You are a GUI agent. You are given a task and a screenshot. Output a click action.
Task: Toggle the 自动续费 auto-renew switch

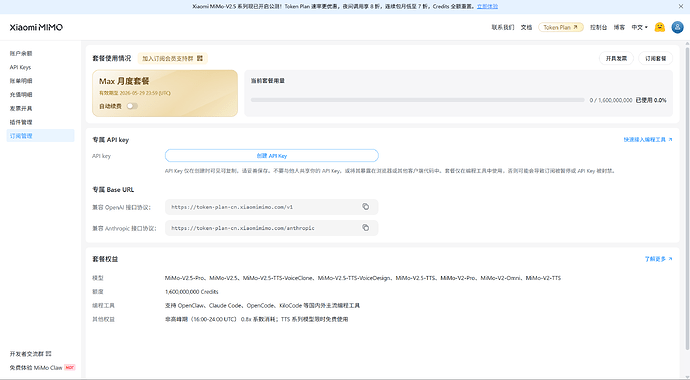132,106
